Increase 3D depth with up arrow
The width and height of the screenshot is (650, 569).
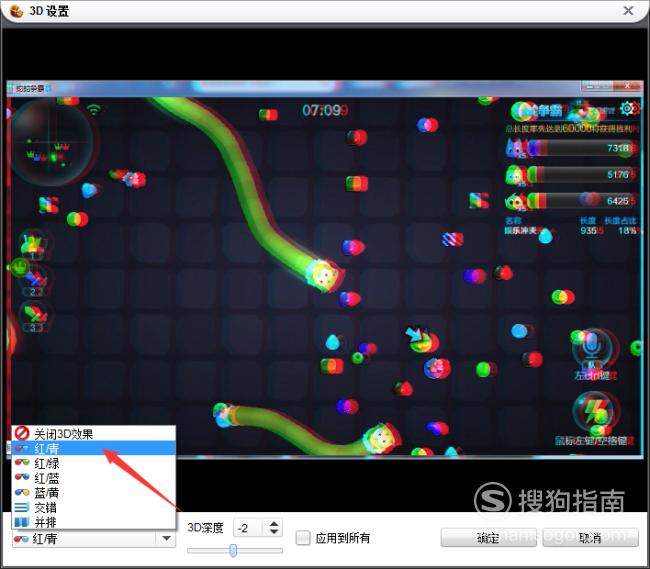point(274,523)
